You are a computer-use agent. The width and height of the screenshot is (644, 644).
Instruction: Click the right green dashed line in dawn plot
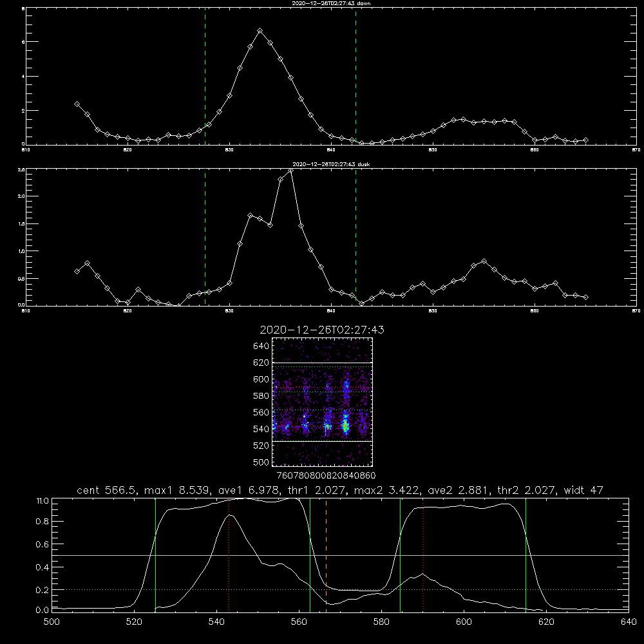(x=355, y=76)
